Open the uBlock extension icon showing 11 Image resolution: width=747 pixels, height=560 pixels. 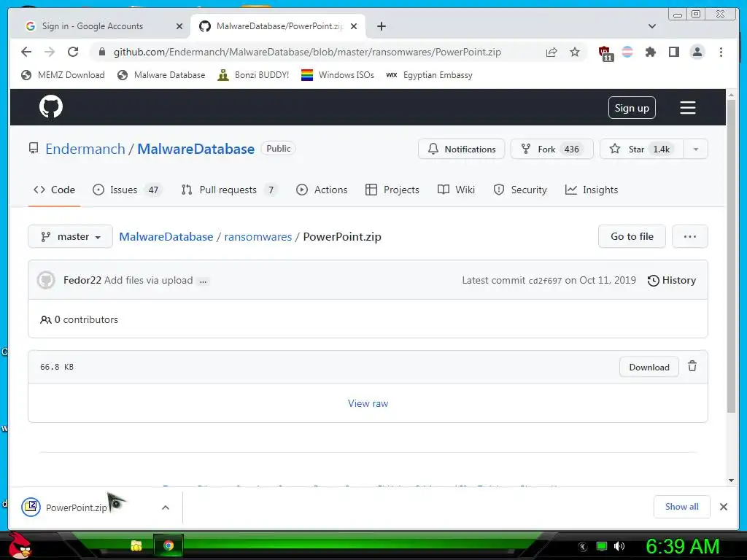tap(605, 52)
